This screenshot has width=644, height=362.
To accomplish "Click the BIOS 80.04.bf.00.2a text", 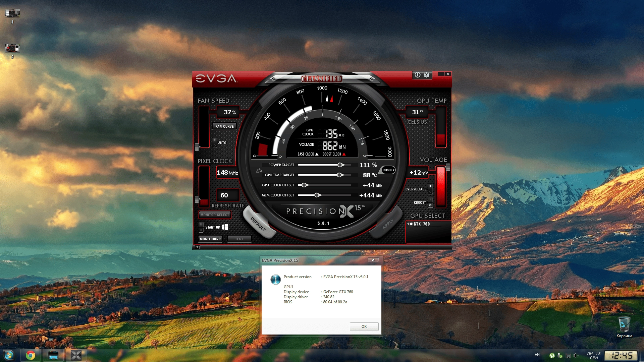I will (x=335, y=302).
